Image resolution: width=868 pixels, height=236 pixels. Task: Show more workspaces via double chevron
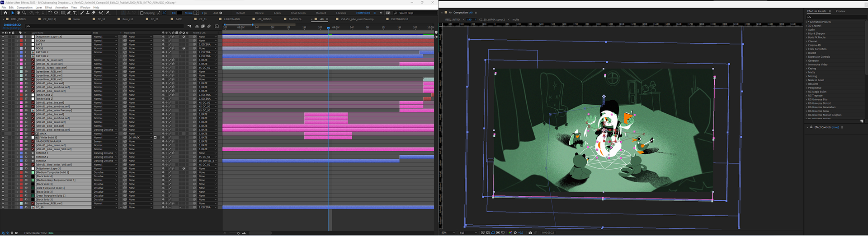tap(381, 13)
